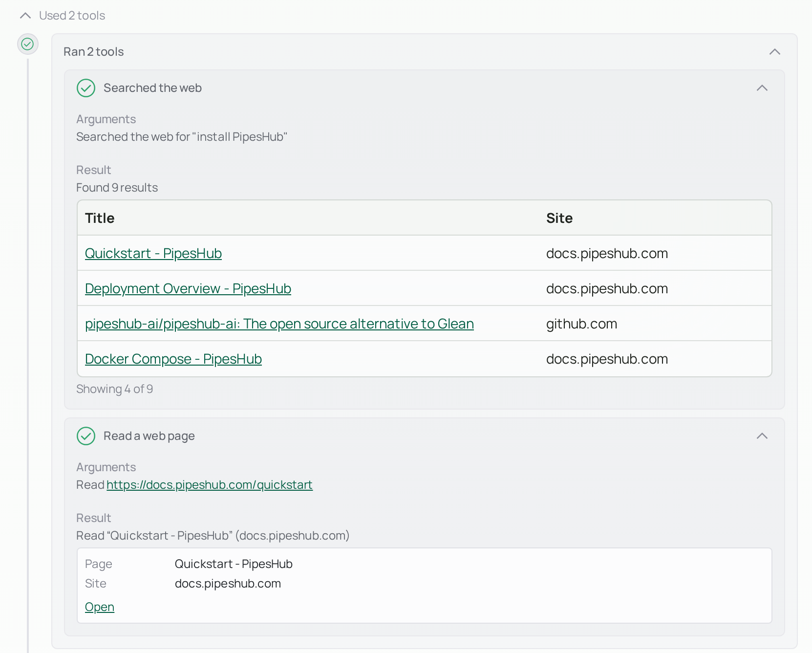Click the 'Used 2 tools' header text
The width and height of the screenshot is (812, 653).
(72, 16)
